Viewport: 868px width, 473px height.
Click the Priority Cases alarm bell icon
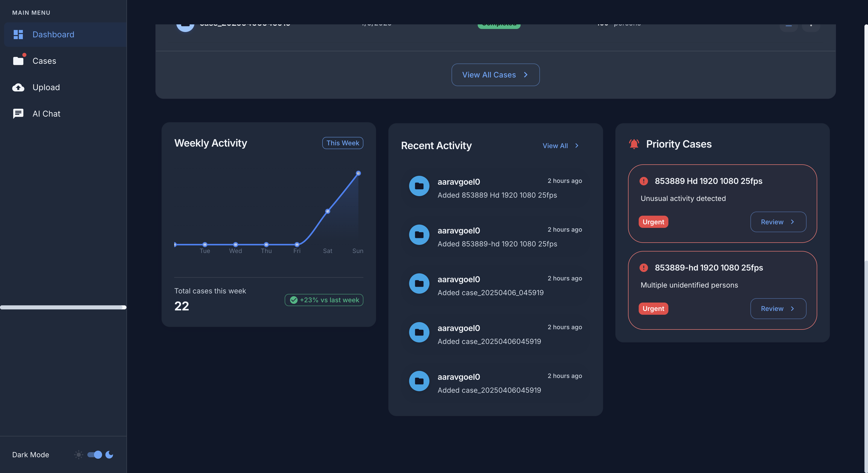point(634,144)
